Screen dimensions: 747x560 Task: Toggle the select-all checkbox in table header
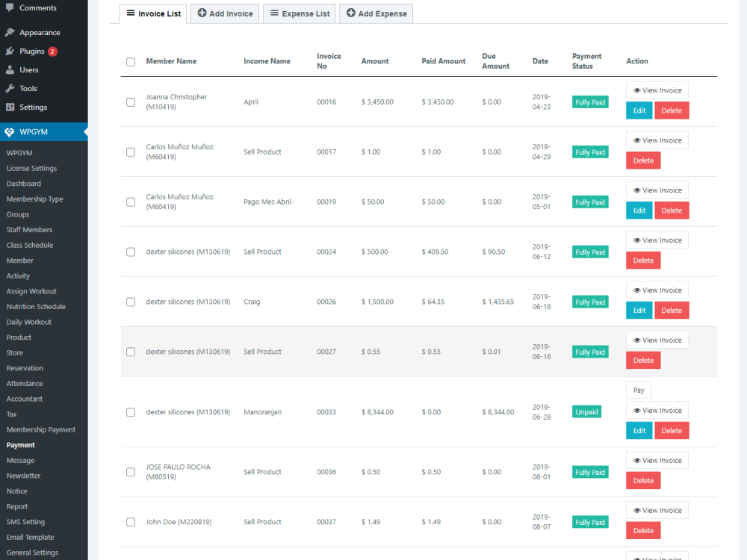(x=131, y=62)
